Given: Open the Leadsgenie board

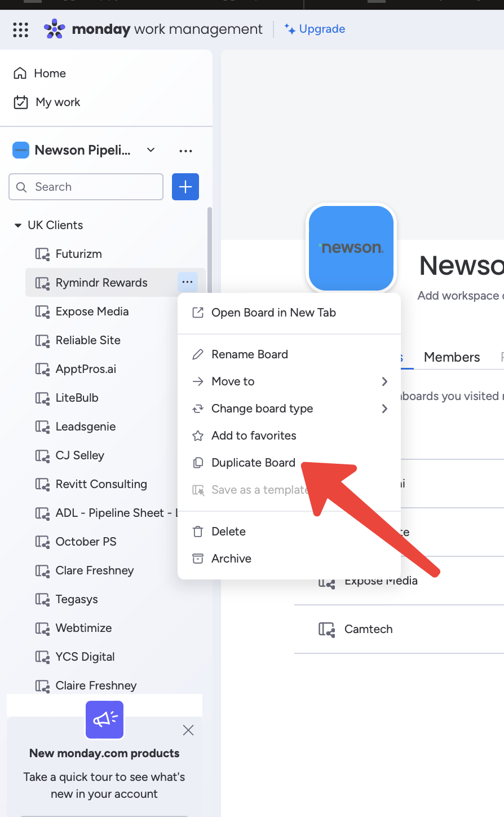Looking at the screenshot, I should (x=86, y=427).
